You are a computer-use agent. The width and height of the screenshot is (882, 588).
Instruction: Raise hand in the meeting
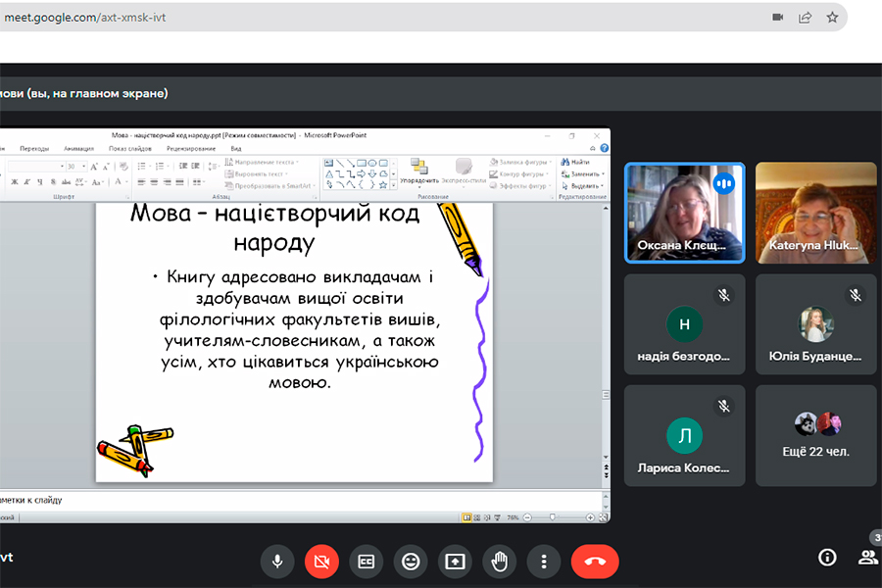coord(500,562)
